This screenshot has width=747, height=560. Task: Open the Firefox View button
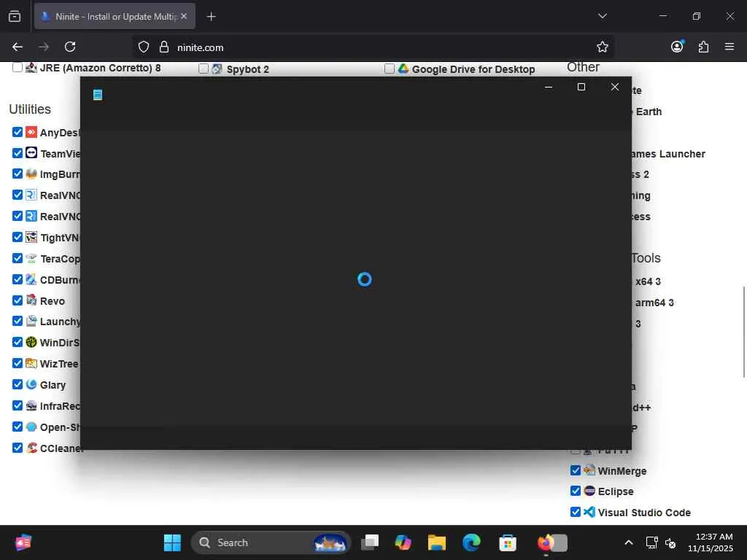tap(15, 16)
